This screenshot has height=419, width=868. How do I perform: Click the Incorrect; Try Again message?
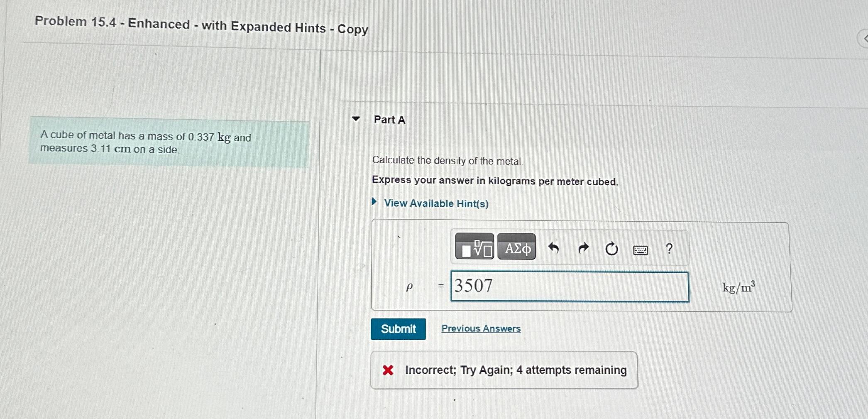coord(515,370)
